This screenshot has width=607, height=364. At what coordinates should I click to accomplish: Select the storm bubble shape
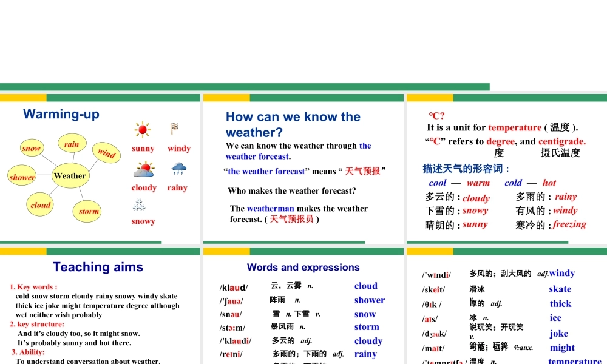(87, 211)
